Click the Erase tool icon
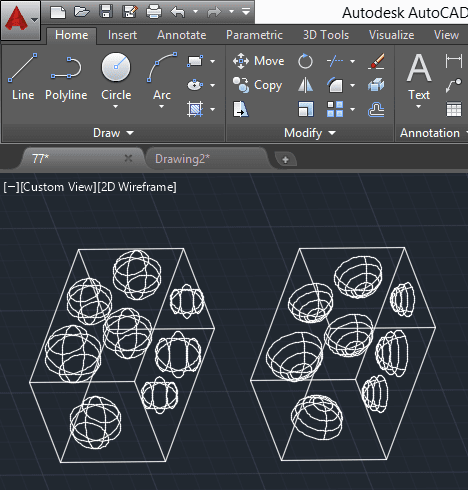Screen dimensions: 468x490 pos(376,61)
